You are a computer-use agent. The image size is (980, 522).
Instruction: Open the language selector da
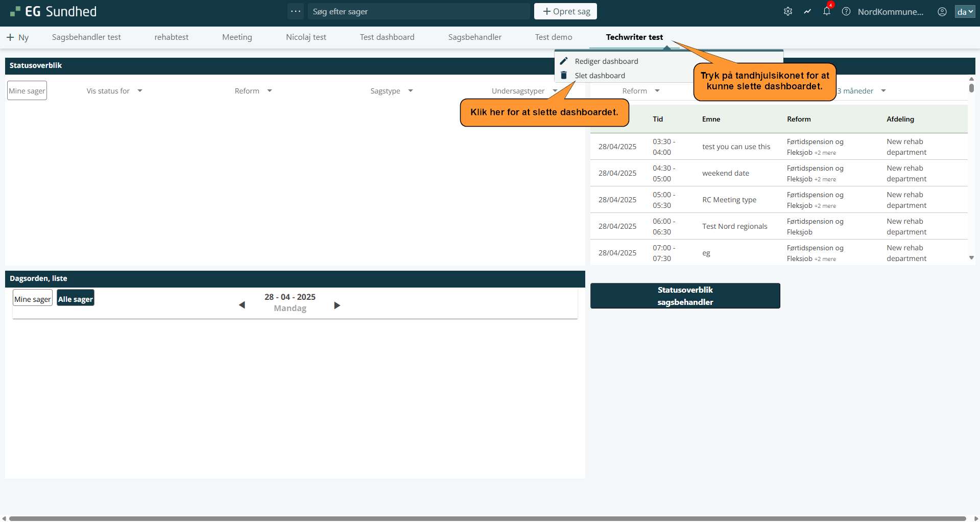(x=965, y=11)
